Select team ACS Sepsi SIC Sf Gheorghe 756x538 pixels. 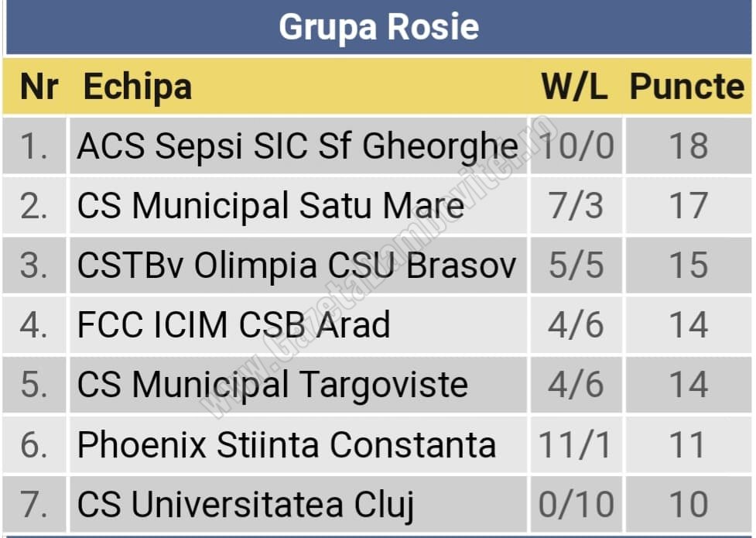298,146
